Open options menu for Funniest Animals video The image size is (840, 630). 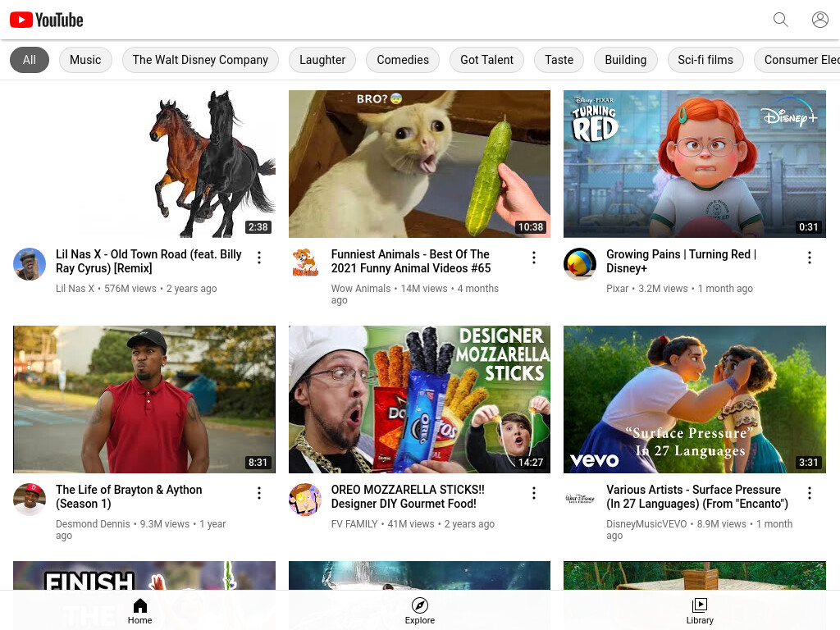534,258
